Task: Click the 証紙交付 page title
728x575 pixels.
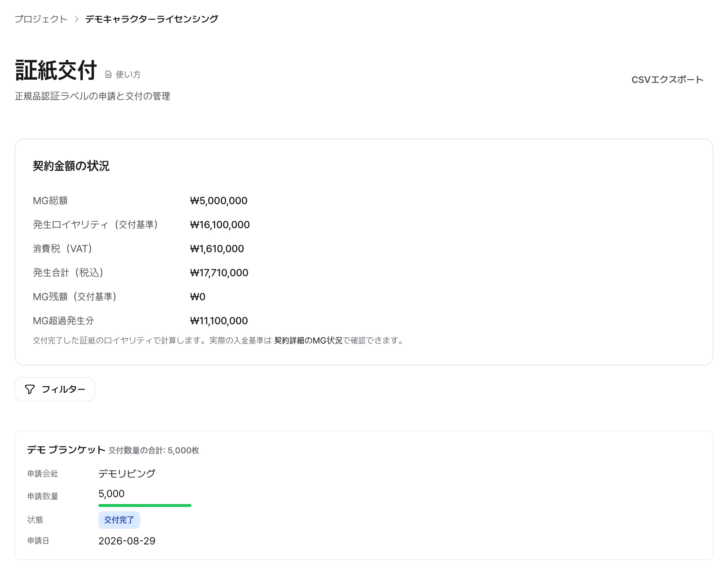Action: click(56, 70)
